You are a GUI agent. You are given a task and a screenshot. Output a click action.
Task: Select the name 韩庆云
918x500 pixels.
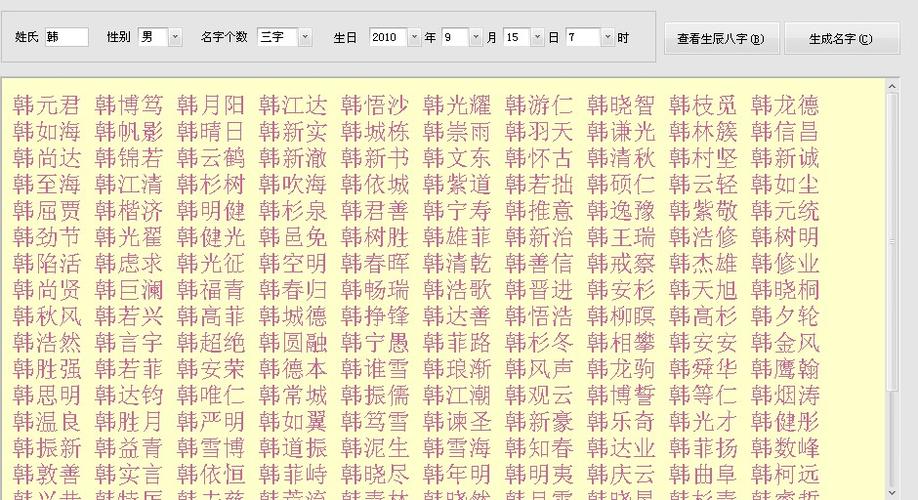(621, 474)
